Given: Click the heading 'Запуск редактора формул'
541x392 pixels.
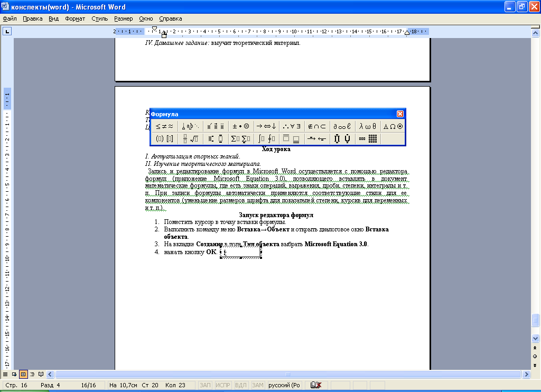Looking at the screenshot, I should [x=276, y=215].
